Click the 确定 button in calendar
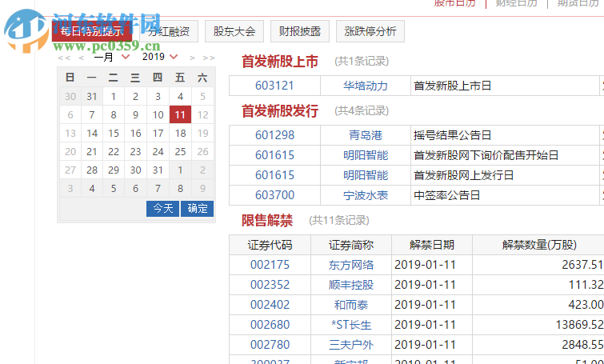 (198, 208)
